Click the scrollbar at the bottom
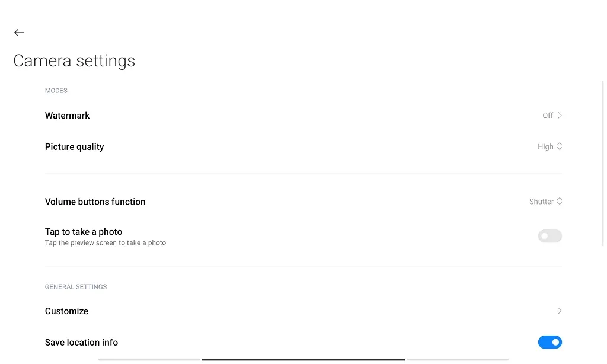The width and height of the screenshot is (607, 364). (x=303, y=359)
